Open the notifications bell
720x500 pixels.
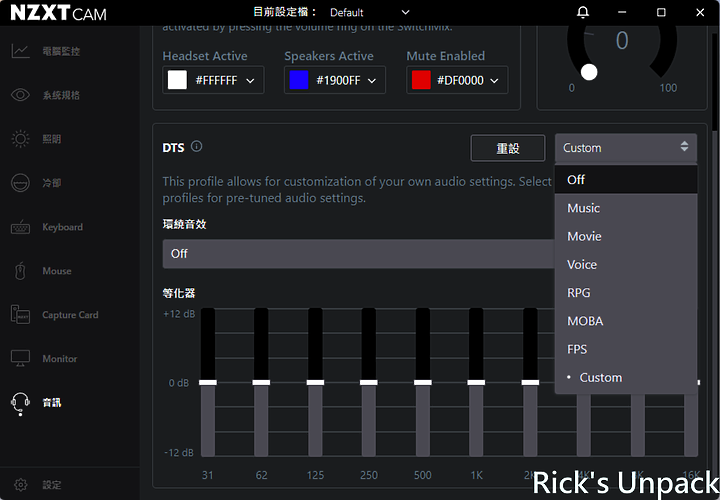tap(583, 12)
